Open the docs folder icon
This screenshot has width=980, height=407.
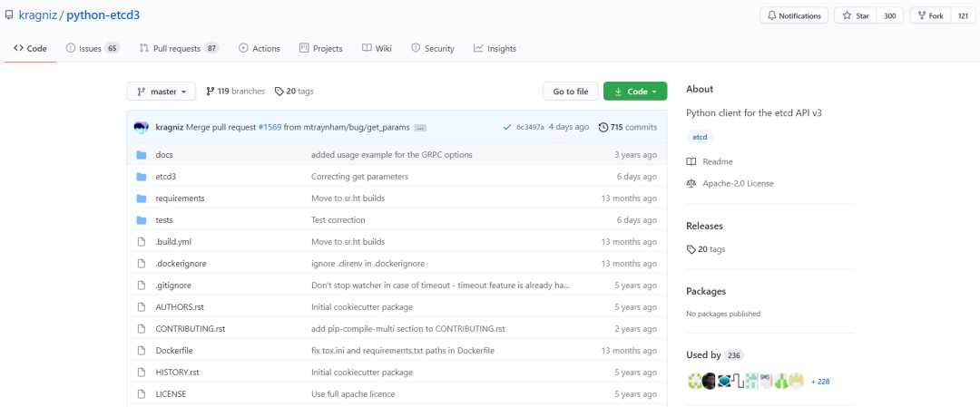tap(142, 155)
